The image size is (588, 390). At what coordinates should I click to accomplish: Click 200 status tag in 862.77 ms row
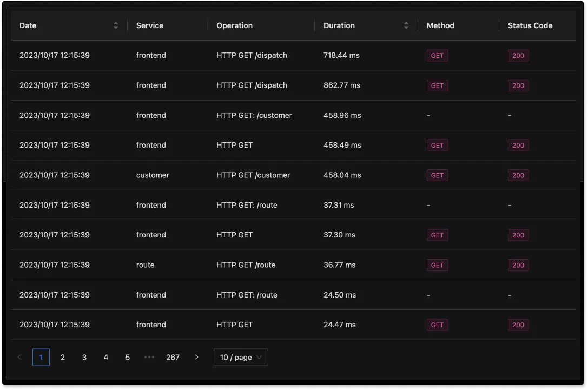[x=518, y=85]
